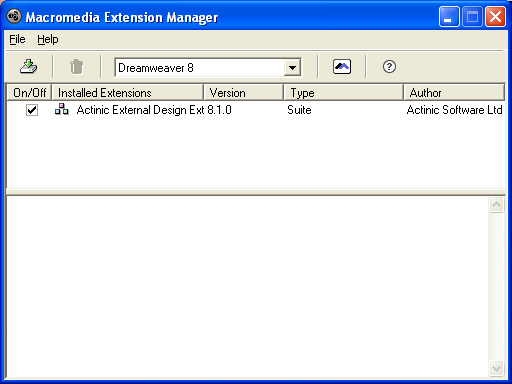Select the Dreamweaver 8 combo box field
Viewport: 512px width, 384px height.
click(x=208, y=68)
